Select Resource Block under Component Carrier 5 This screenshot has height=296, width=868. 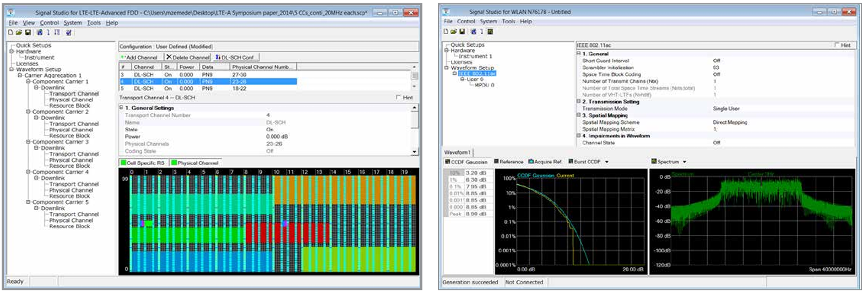(x=69, y=226)
